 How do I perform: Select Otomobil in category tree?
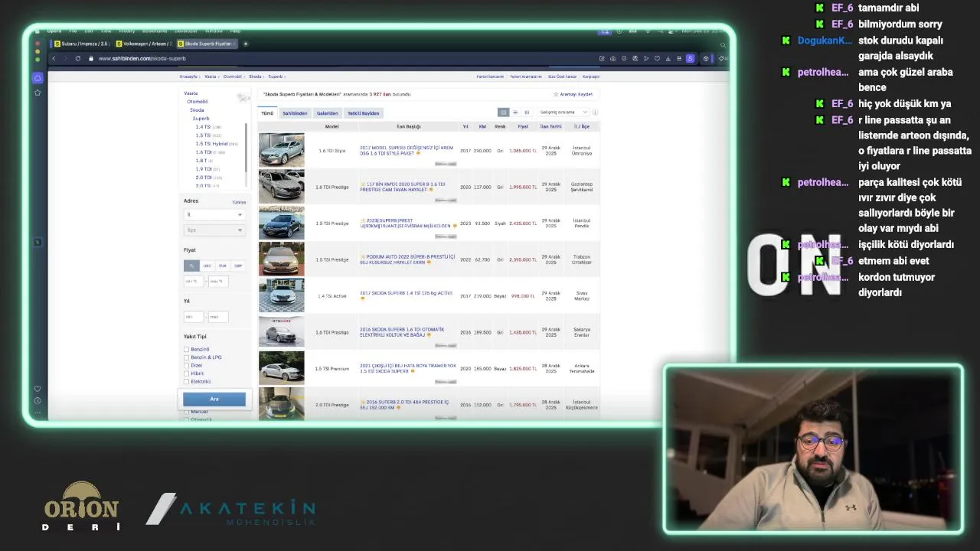click(198, 101)
